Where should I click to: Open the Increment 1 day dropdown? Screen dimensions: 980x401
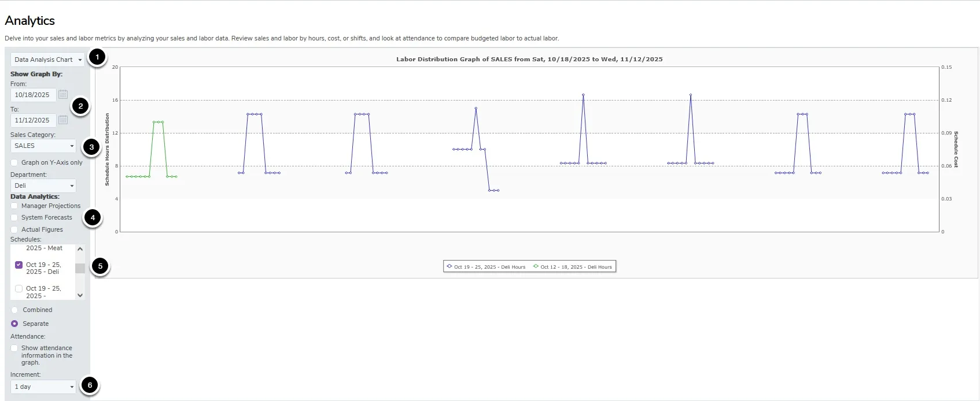click(x=43, y=387)
